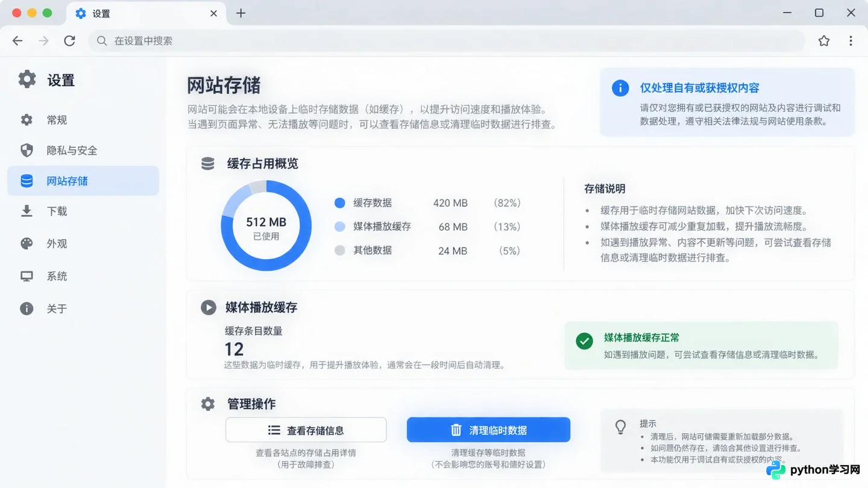Screen dimensions: 868x488
Task: Click the blue 缓存数据 legend dot
Action: tap(340, 203)
